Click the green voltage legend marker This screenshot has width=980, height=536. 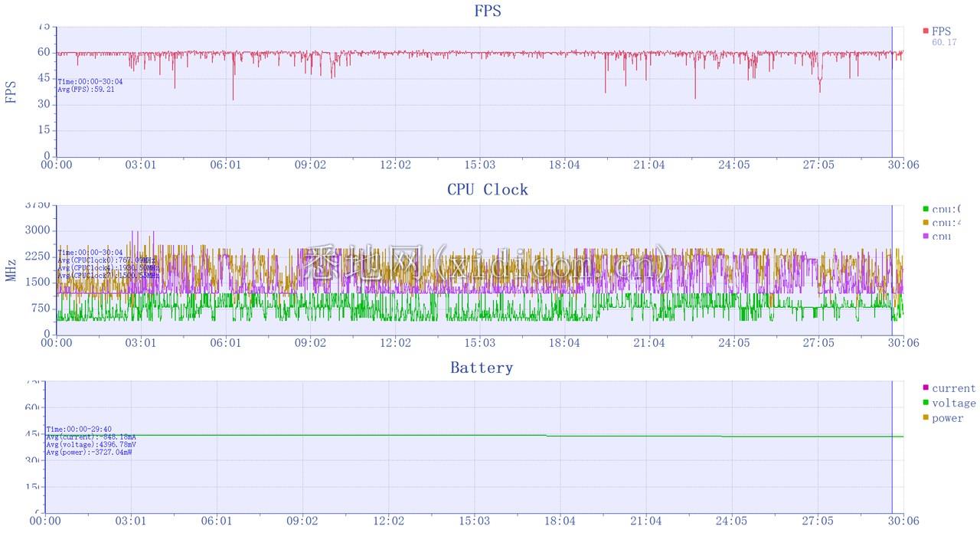tap(926, 403)
